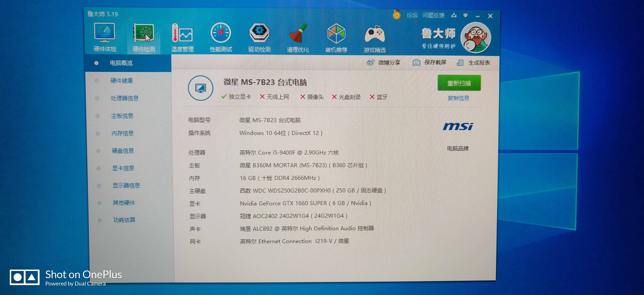Click 保存截屏 to save a screenshot
Image resolution: width=644 pixels, height=295 pixels.
(x=429, y=62)
